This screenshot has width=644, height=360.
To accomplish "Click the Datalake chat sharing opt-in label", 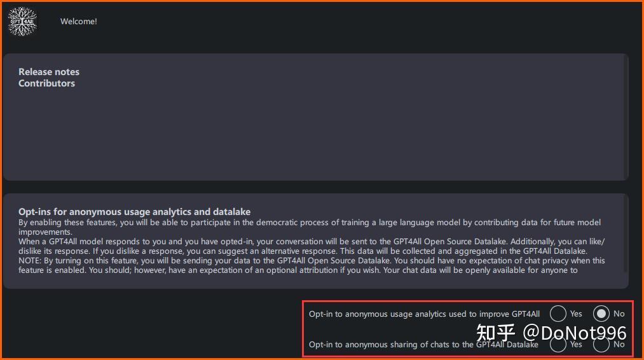I will click(x=423, y=344).
